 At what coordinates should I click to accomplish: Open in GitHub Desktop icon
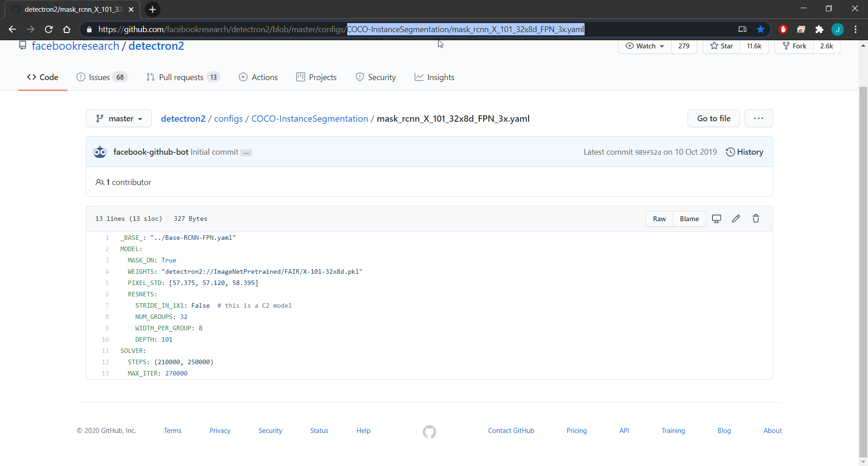tap(717, 219)
